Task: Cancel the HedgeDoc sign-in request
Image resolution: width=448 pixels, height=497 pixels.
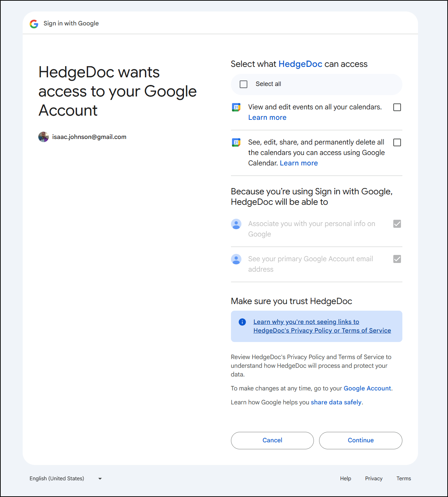Action: coord(272,441)
